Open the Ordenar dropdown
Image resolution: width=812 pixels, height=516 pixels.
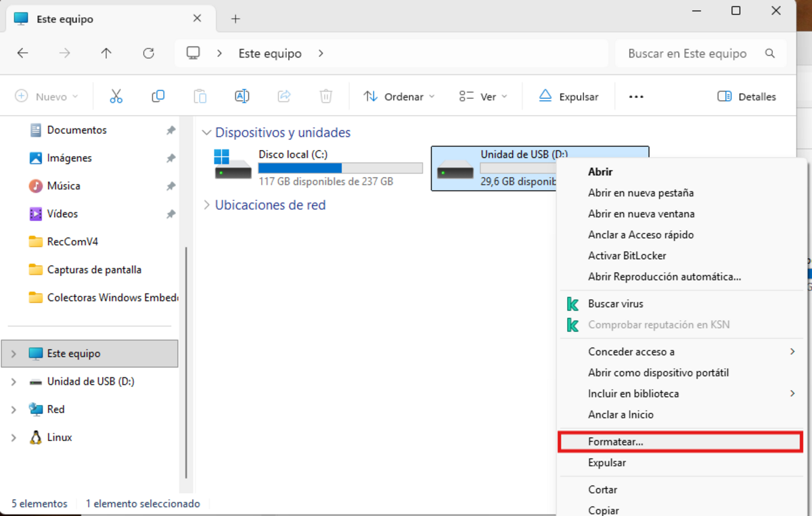point(399,97)
